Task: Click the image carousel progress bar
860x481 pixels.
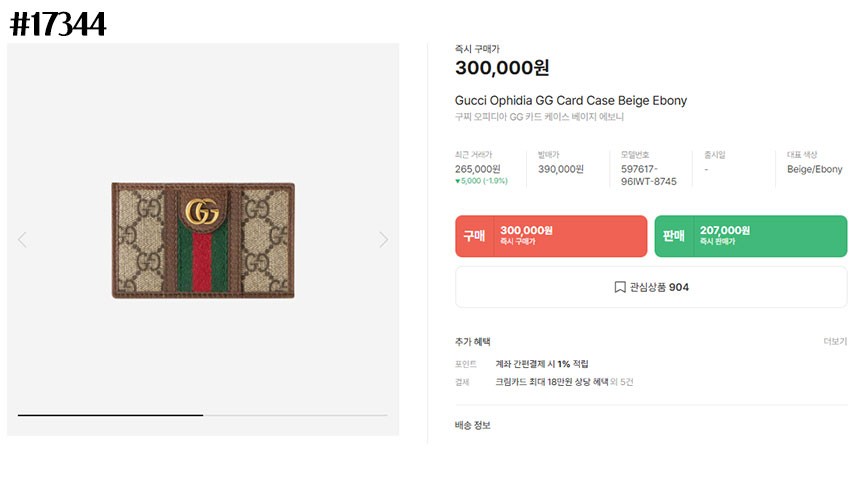Action: [x=202, y=414]
